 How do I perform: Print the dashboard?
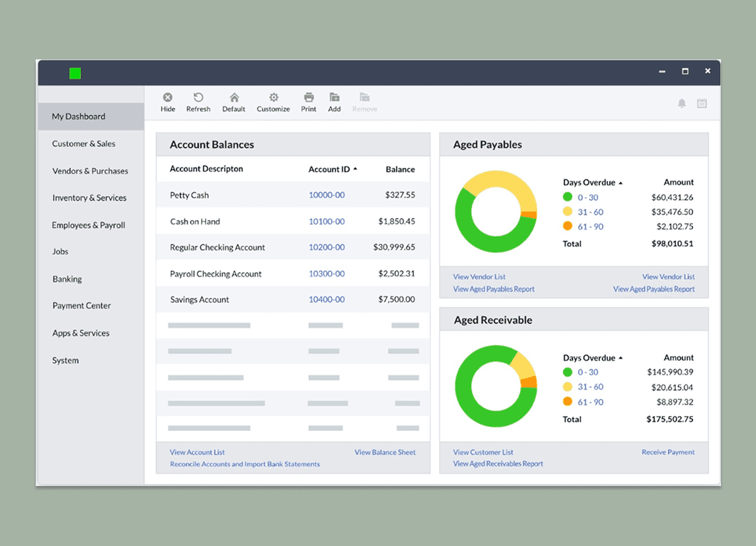pyautogui.click(x=308, y=101)
